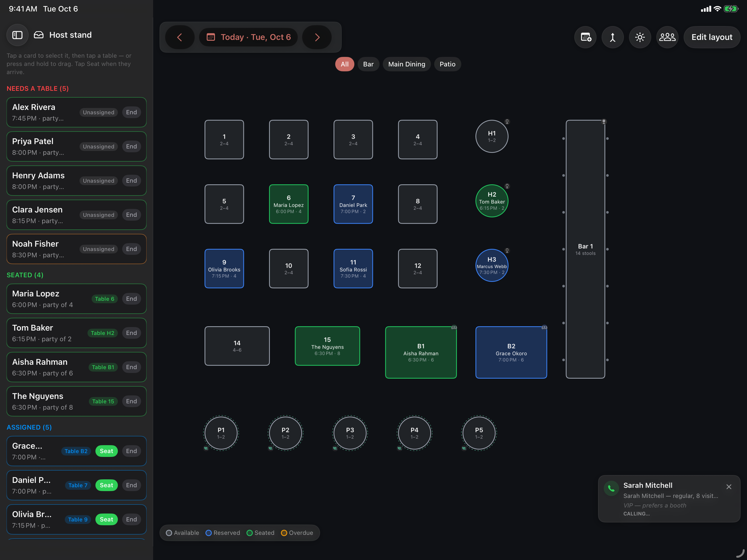Click the merge tables icon
Viewport: 747px width, 560px height.
612,37
